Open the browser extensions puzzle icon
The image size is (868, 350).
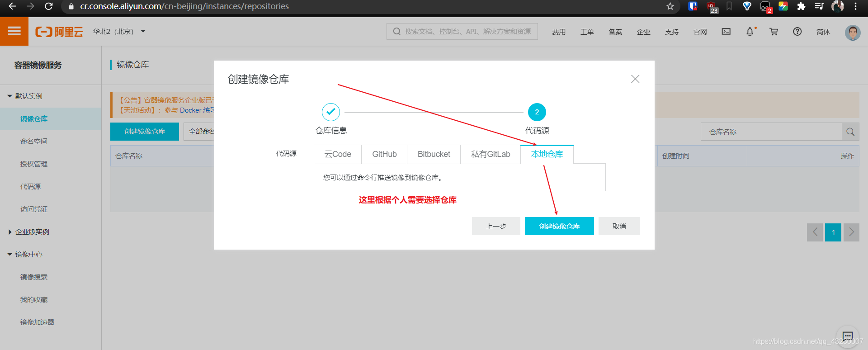click(801, 6)
